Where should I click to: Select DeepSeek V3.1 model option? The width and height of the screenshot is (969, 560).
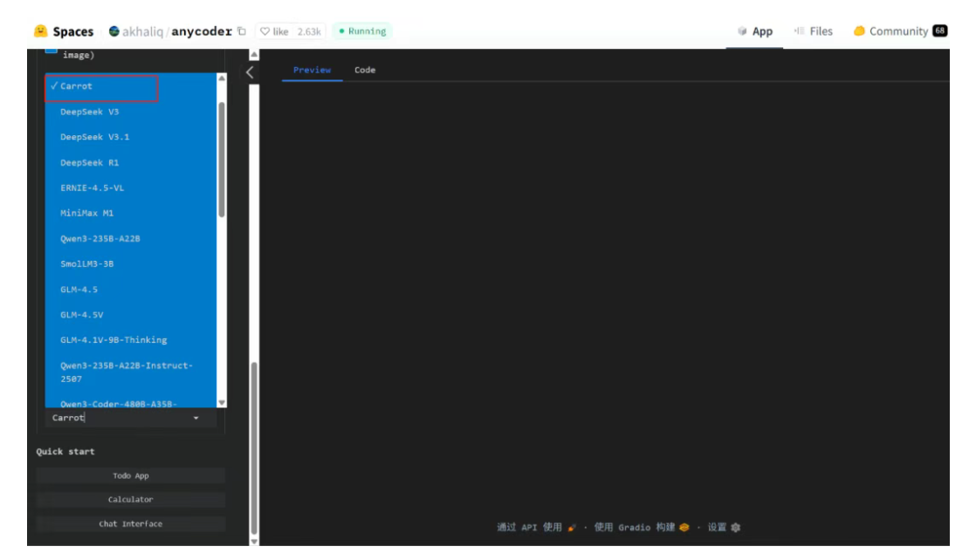[x=131, y=137]
